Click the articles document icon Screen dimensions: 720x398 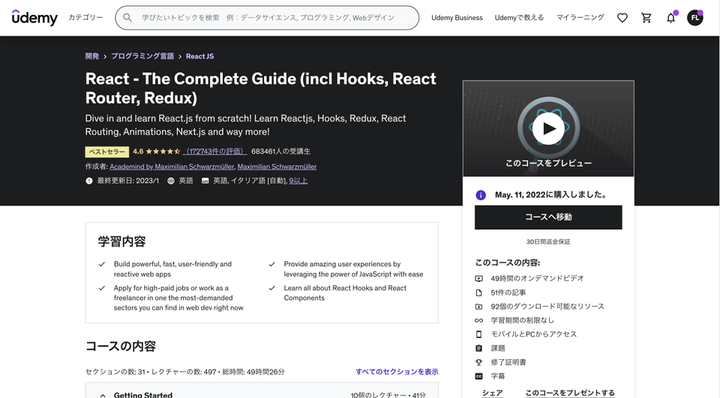(x=479, y=292)
